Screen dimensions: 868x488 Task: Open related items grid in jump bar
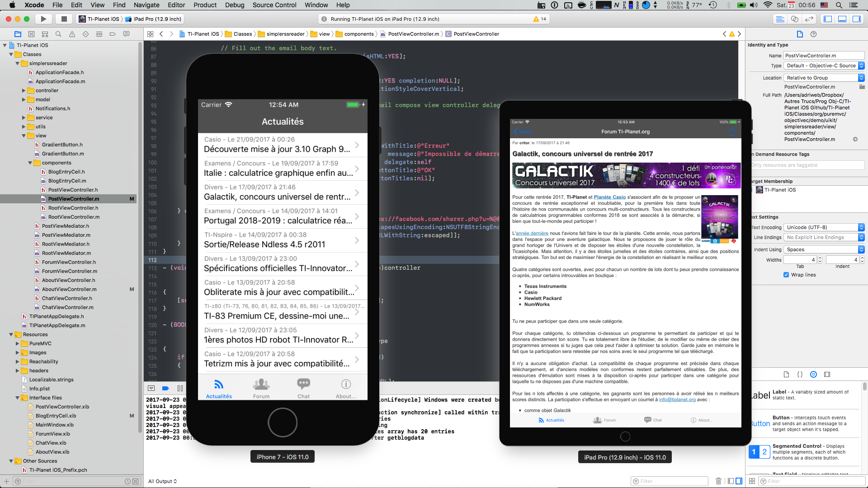tap(151, 34)
